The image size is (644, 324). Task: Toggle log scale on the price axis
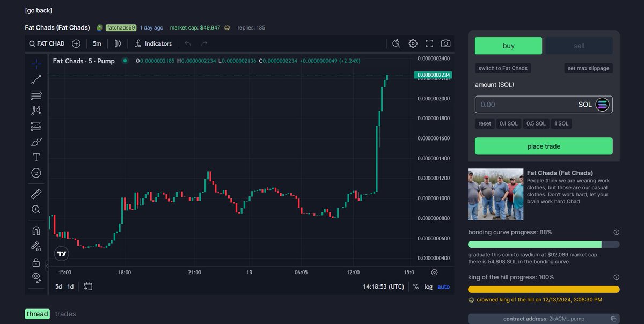point(428,286)
